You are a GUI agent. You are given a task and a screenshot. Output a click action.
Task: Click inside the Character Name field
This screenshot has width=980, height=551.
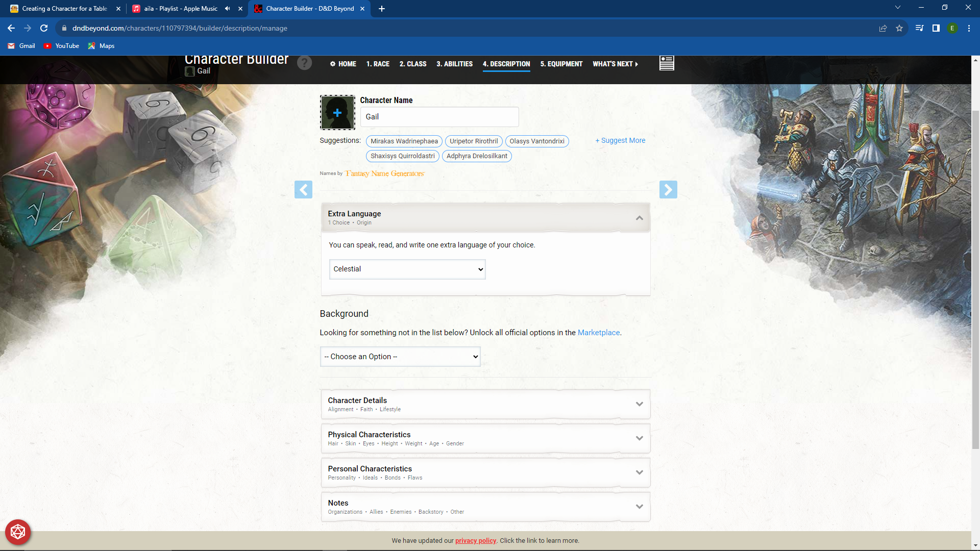[x=439, y=116]
